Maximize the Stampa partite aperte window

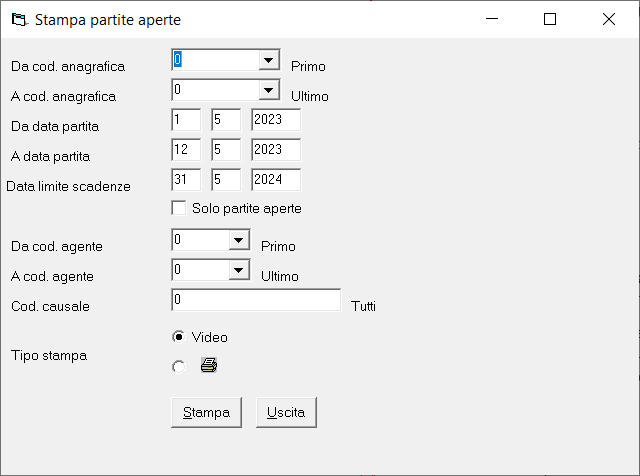point(550,19)
